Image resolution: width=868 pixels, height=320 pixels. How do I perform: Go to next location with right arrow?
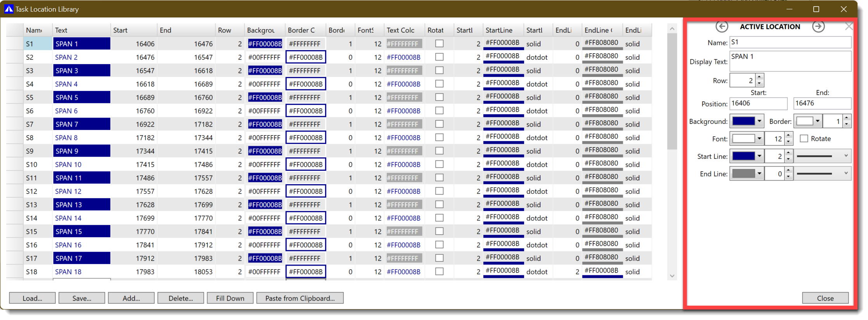pos(818,26)
